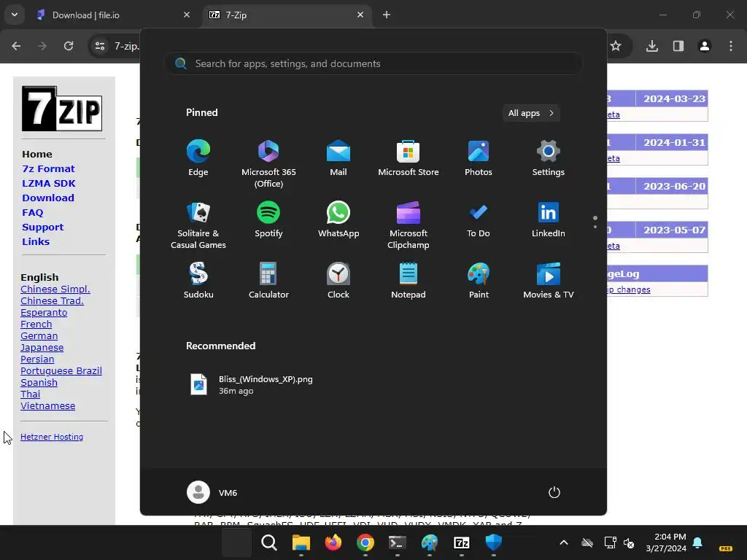Open notification bell in system tray
747x560 pixels.
[697, 542]
